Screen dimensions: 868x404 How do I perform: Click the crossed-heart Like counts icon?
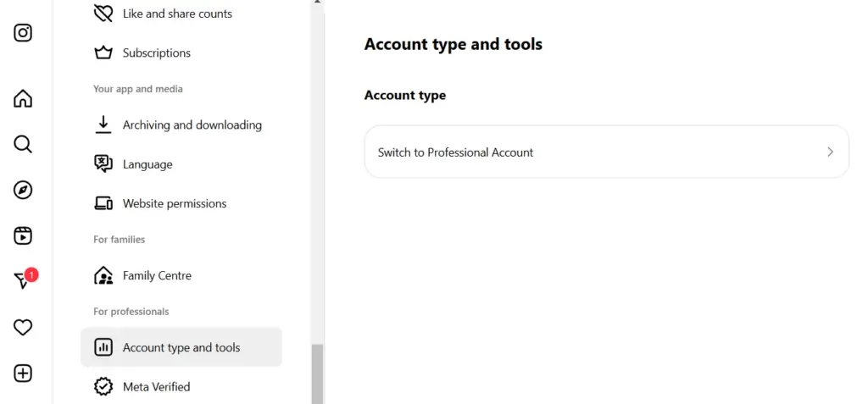[103, 14]
